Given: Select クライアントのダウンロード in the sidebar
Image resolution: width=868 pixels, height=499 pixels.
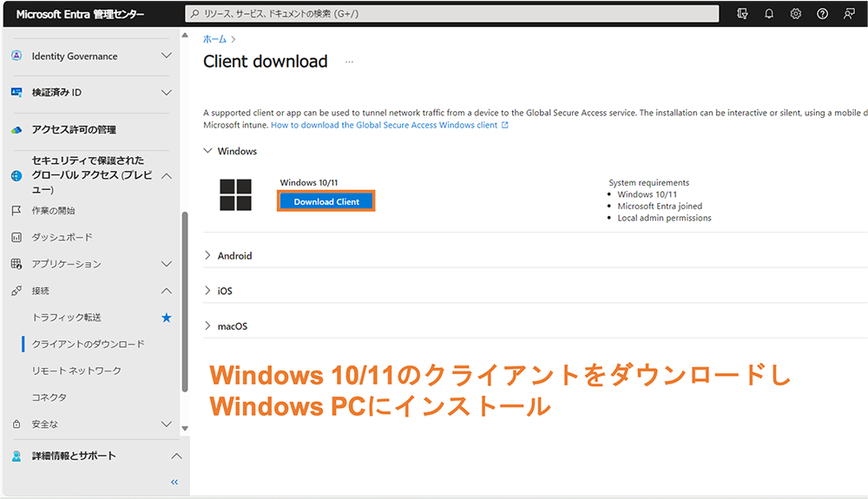Looking at the screenshot, I should coord(88,345).
